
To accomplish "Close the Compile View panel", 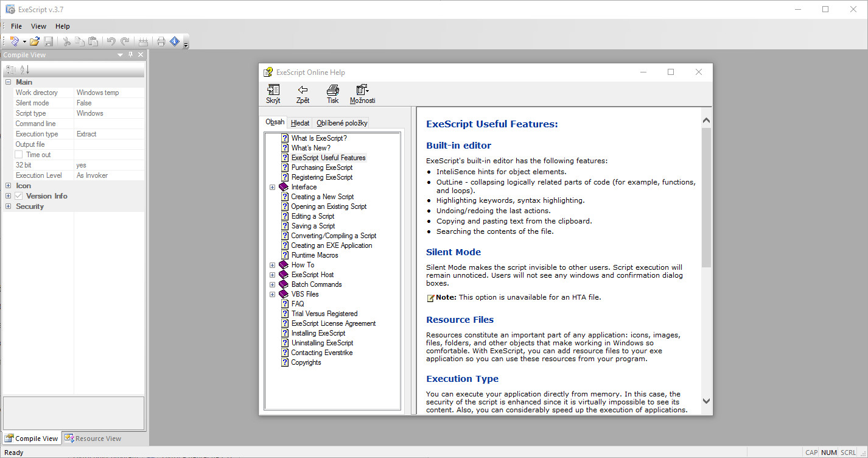I will click(141, 55).
